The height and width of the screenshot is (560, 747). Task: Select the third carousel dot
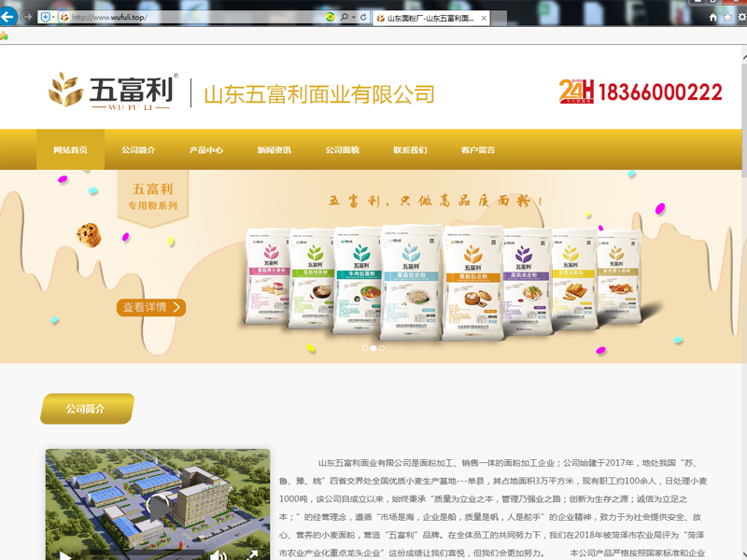click(x=382, y=348)
